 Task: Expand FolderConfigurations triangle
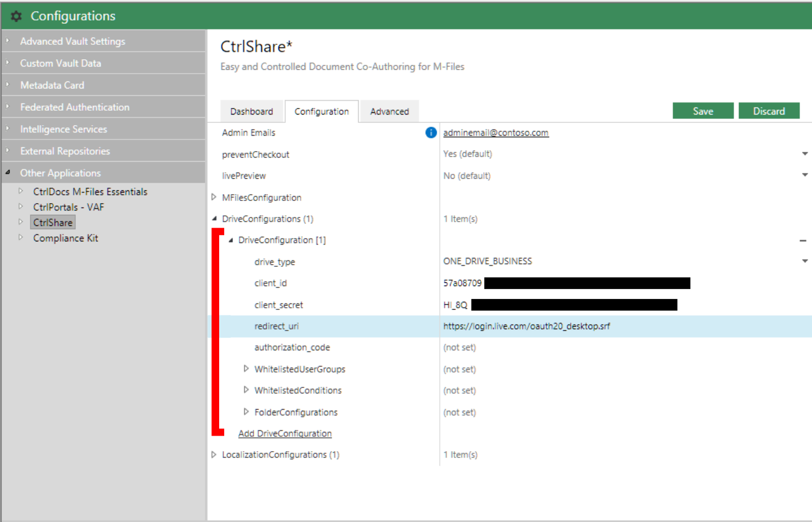pos(246,412)
